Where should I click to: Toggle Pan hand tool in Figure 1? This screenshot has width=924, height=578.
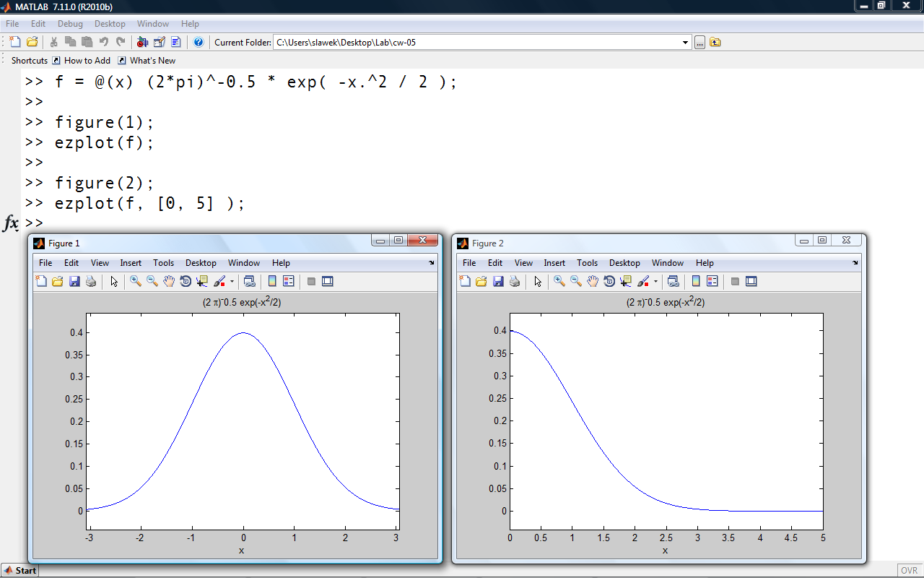[169, 282]
